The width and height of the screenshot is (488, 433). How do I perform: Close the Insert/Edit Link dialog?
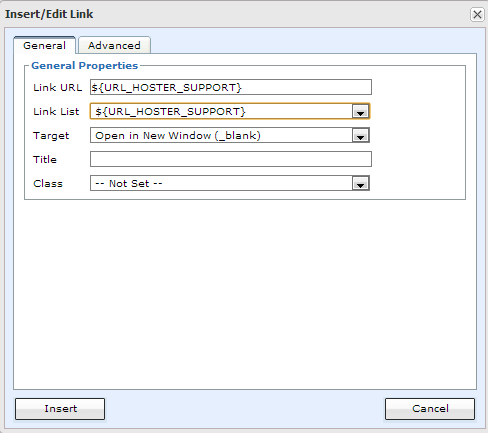pyautogui.click(x=477, y=14)
